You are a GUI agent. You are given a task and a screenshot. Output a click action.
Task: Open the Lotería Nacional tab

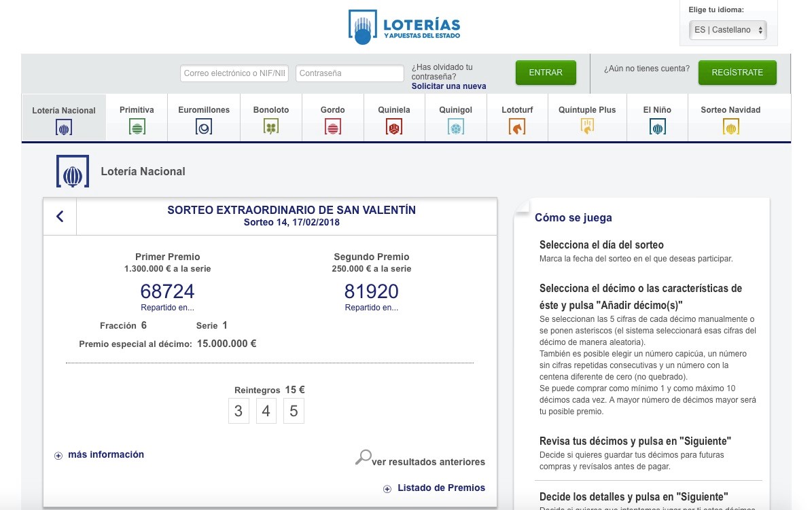pyautogui.click(x=64, y=117)
